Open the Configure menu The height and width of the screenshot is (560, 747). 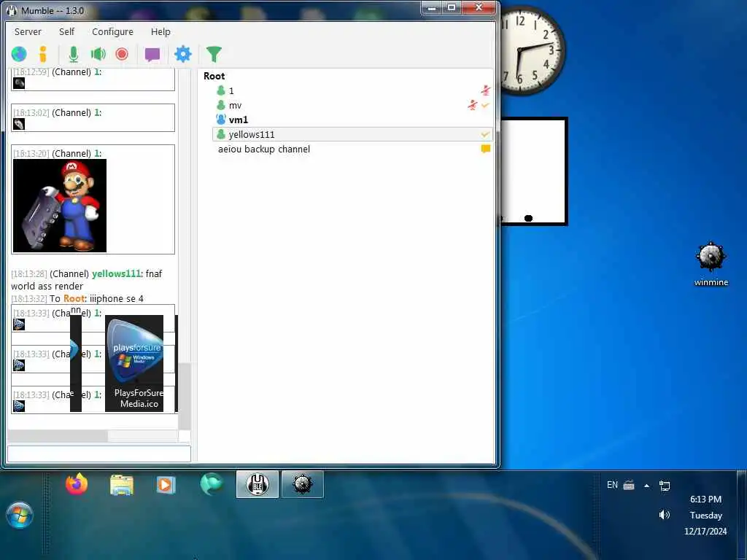(x=112, y=31)
